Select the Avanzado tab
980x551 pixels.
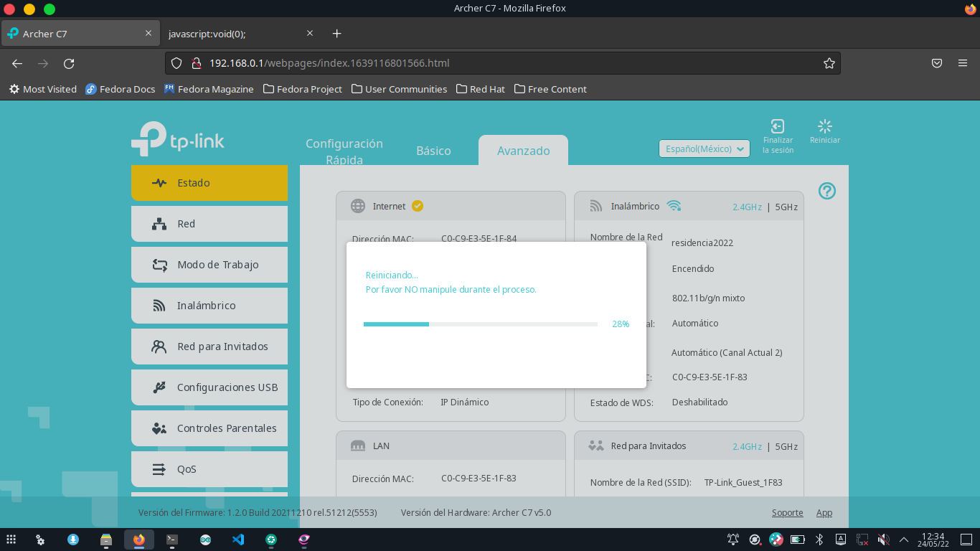click(524, 151)
